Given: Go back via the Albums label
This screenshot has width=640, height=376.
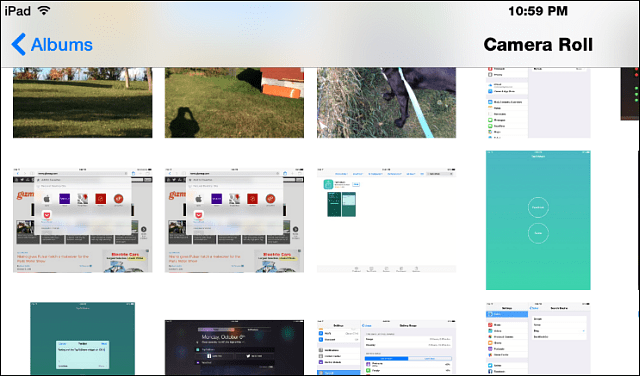Looking at the screenshot, I should coord(62,44).
